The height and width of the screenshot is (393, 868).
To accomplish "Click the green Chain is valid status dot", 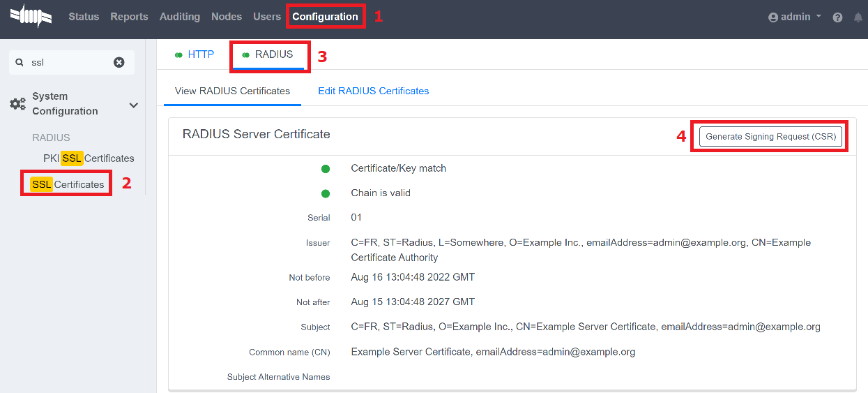I will (x=326, y=193).
